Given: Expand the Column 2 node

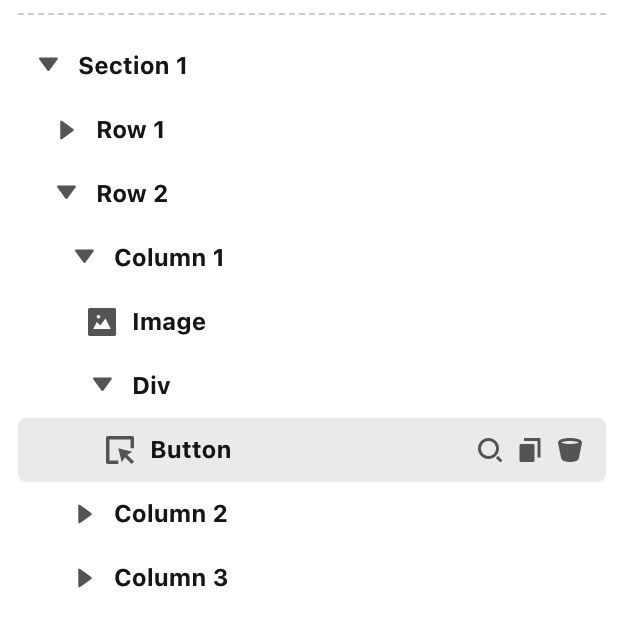Looking at the screenshot, I should point(85,514).
